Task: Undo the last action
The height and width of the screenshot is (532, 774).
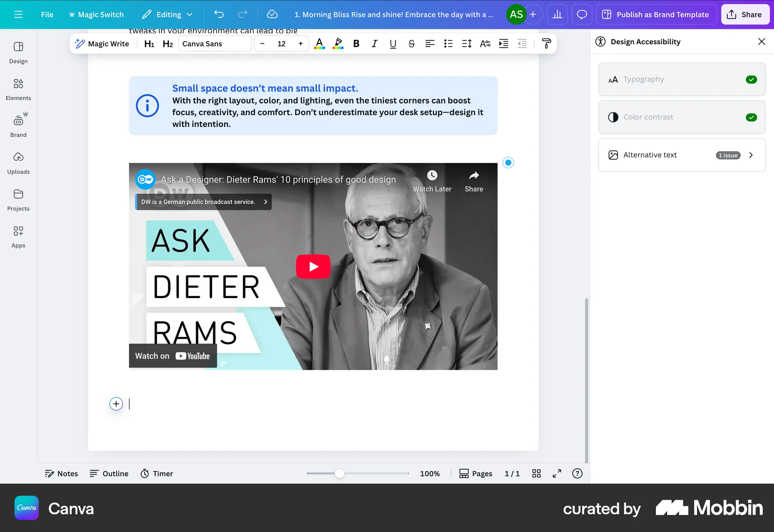Action: click(x=219, y=15)
